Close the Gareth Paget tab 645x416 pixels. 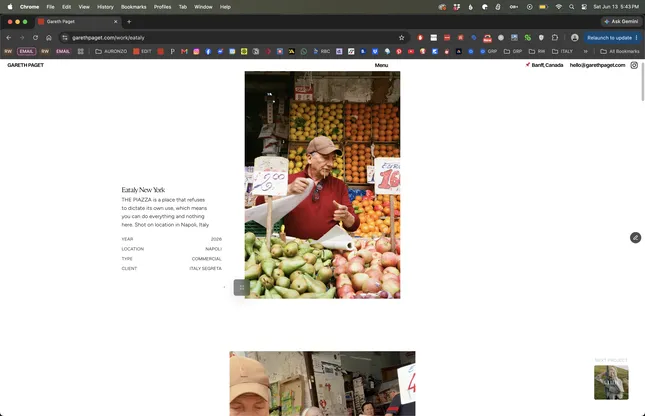[116, 22]
